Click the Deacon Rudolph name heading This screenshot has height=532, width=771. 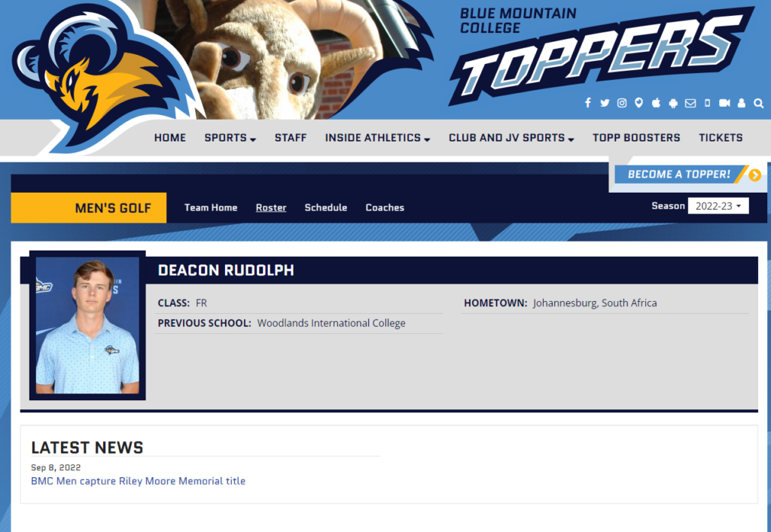pos(226,269)
